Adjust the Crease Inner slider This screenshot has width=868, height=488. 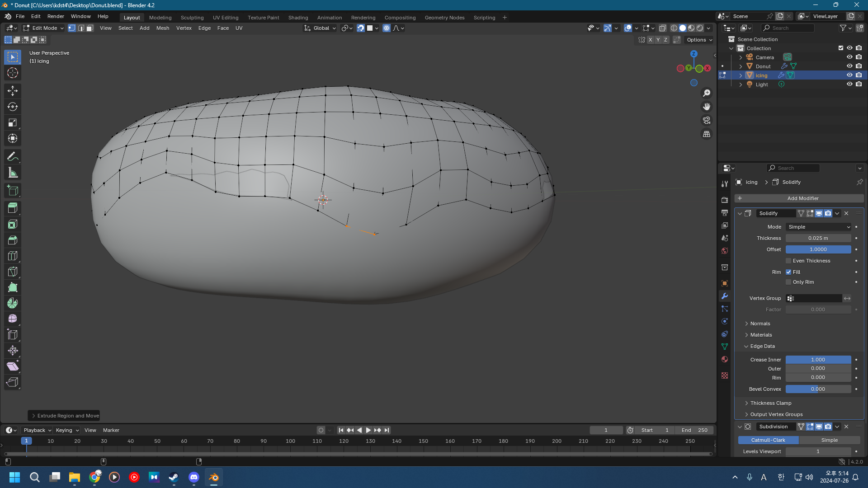[x=818, y=360]
